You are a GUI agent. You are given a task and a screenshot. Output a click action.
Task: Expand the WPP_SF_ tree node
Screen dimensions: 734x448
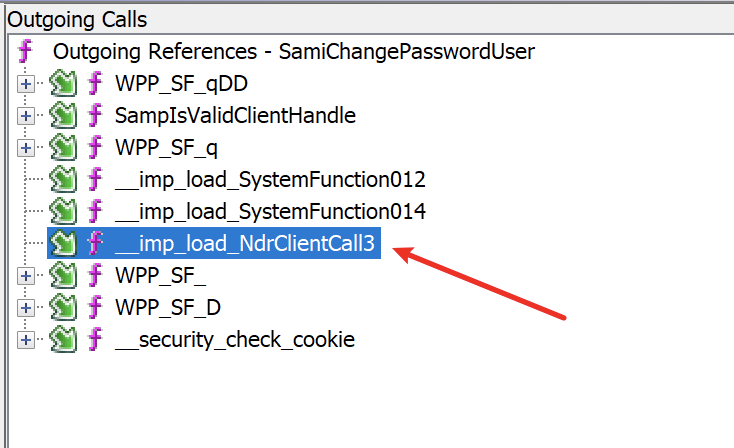26,276
